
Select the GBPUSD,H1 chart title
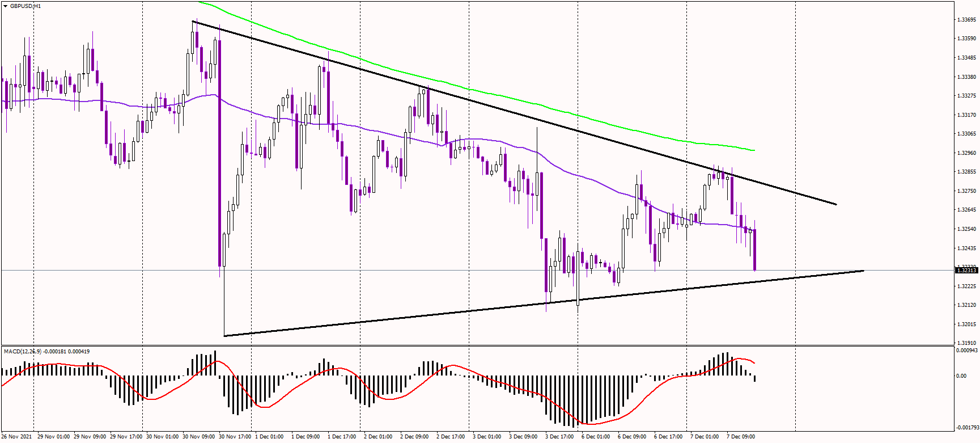tap(26, 6)
